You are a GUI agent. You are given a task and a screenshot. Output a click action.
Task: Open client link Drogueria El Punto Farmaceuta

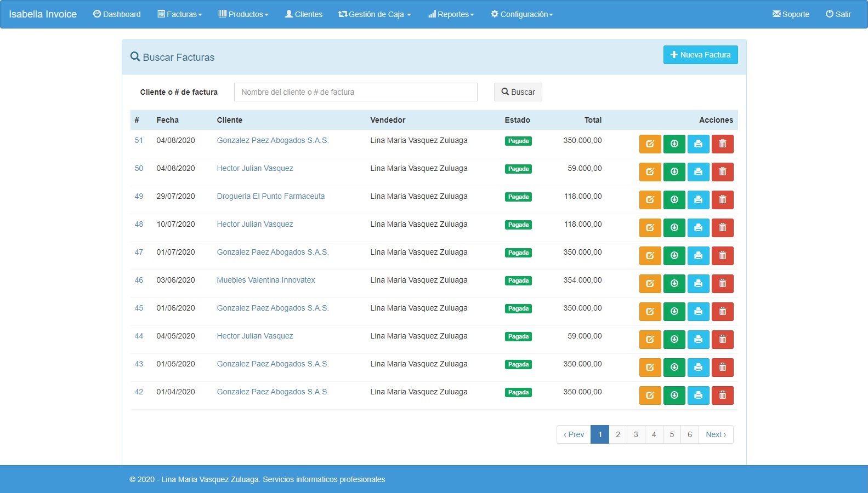[x=270, y=196]
